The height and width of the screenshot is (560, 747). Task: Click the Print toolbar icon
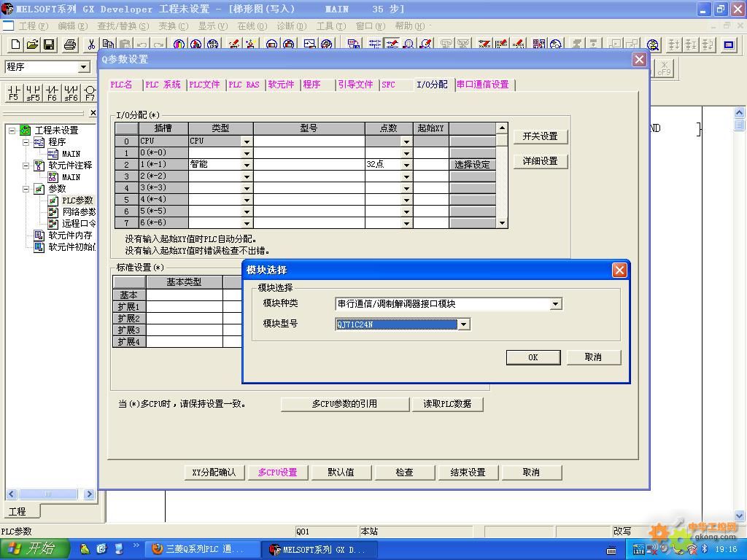pos(69,44)
